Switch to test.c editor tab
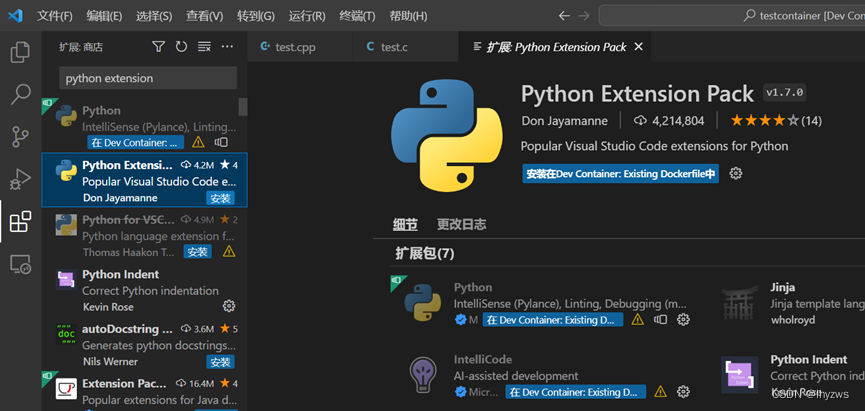 pos(405,47)
